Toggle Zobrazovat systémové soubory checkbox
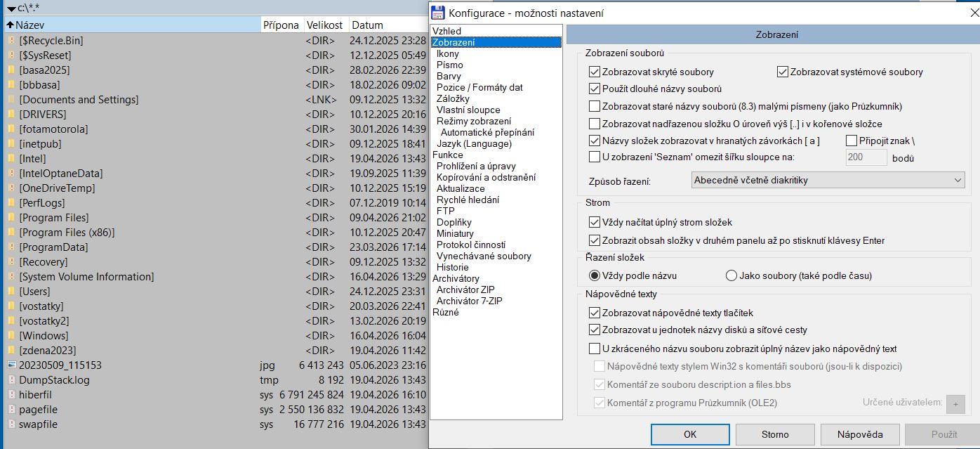Image resolution: width=980 pixels, height=449 pixels. 783,72
